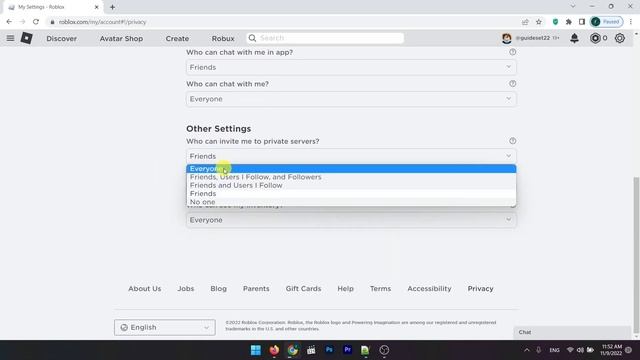Choose No one in the open list
The height and width of the screenshot is (360, 640).
351,202
